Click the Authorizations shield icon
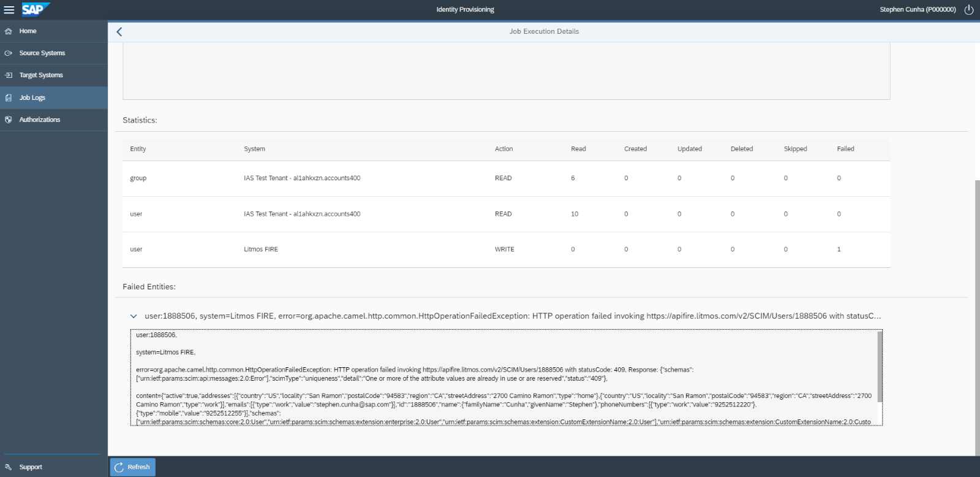This screenshot has height=477, width=980. pos(9,120)
